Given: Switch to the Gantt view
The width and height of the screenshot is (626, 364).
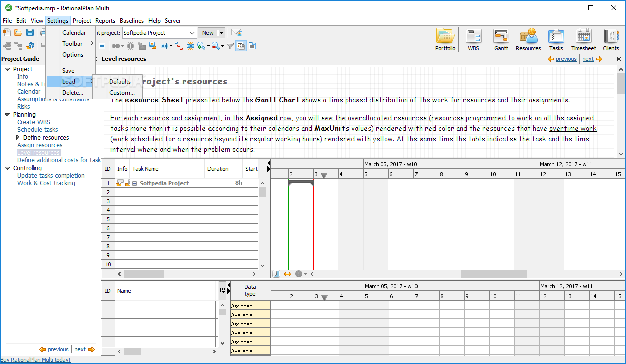Looking at the screenshot, I should [501, 40].
